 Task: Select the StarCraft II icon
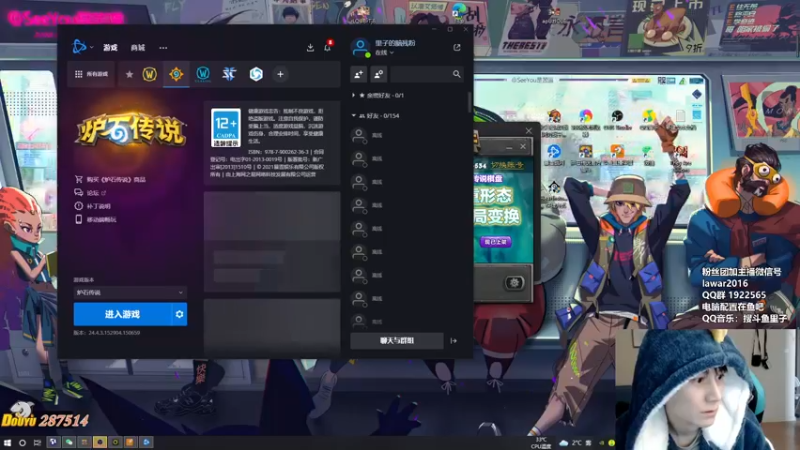point(229,74)
